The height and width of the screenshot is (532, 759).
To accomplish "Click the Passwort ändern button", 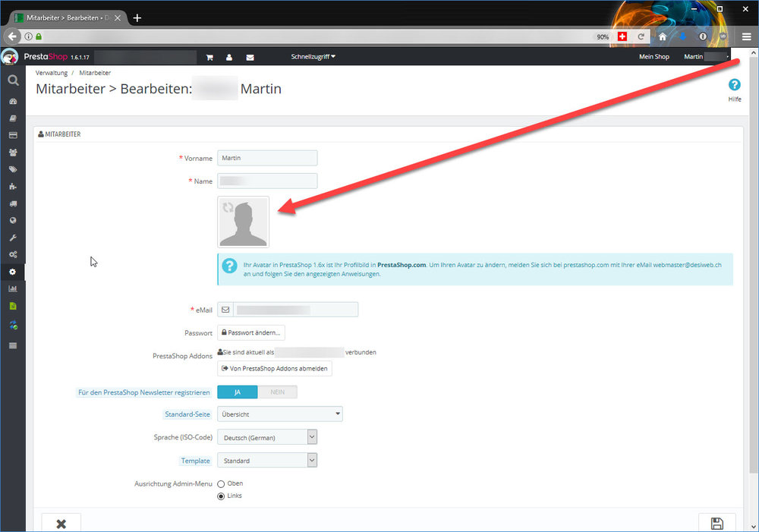I will (x=250, y=332).
